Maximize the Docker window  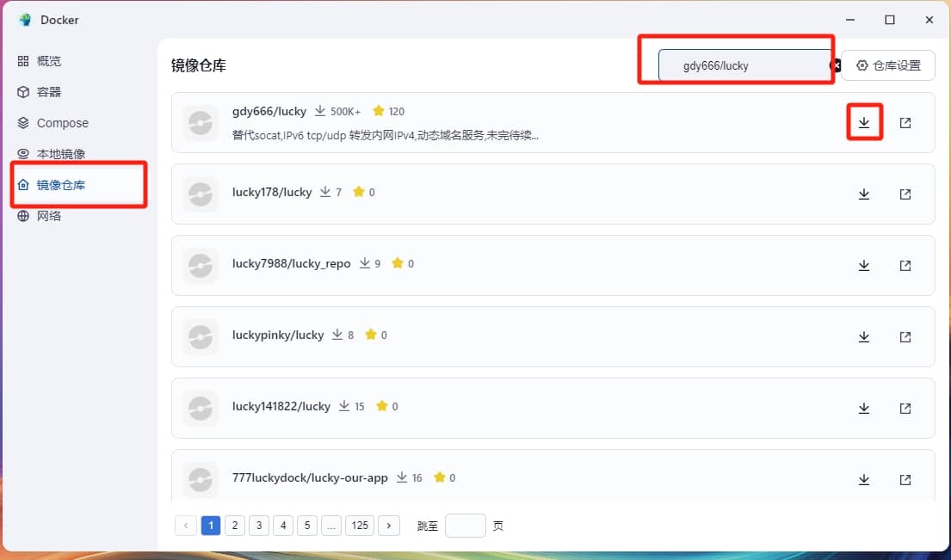tap(890, 20)
